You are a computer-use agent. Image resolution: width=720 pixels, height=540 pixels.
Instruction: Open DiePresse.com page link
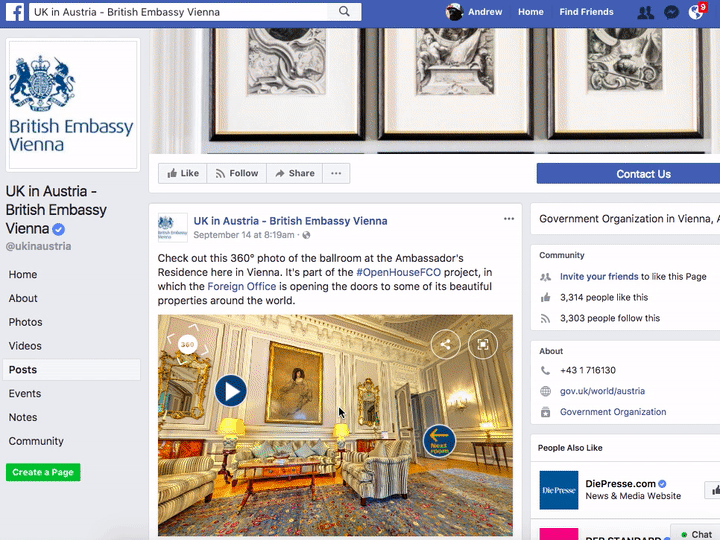[x=620, y=484]
